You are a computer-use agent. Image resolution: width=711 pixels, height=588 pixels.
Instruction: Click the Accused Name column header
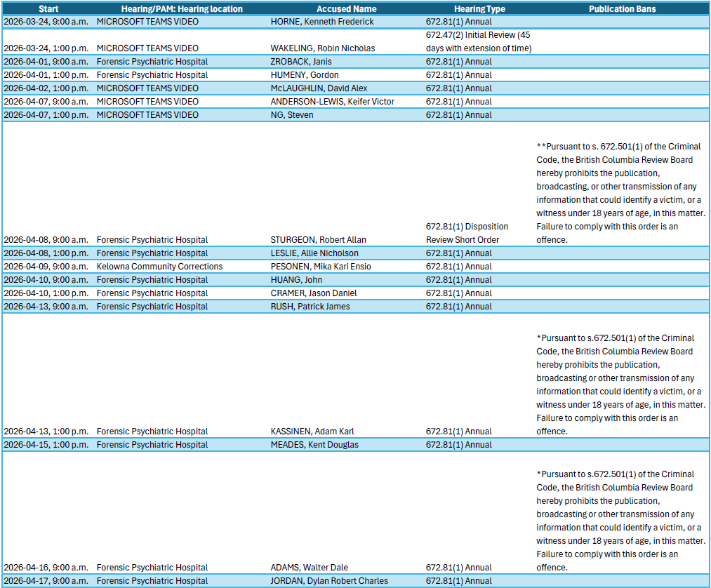point(346,9)
